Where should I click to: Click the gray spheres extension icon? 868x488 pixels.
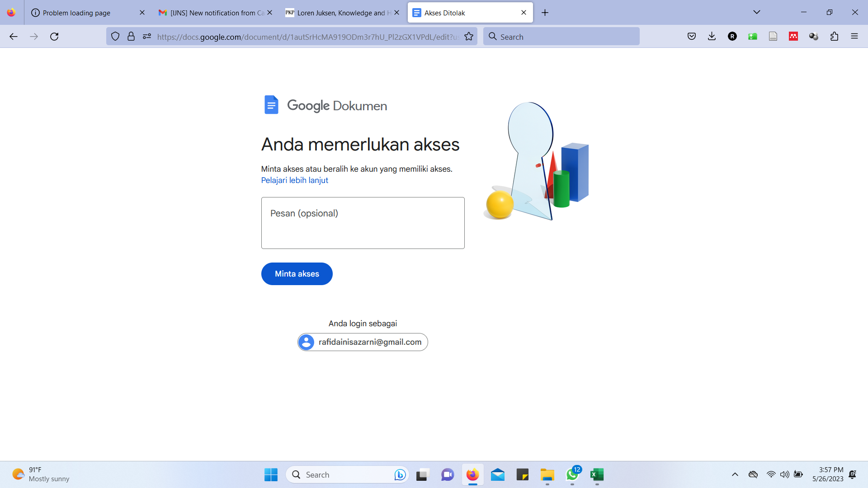pos(814,37)
